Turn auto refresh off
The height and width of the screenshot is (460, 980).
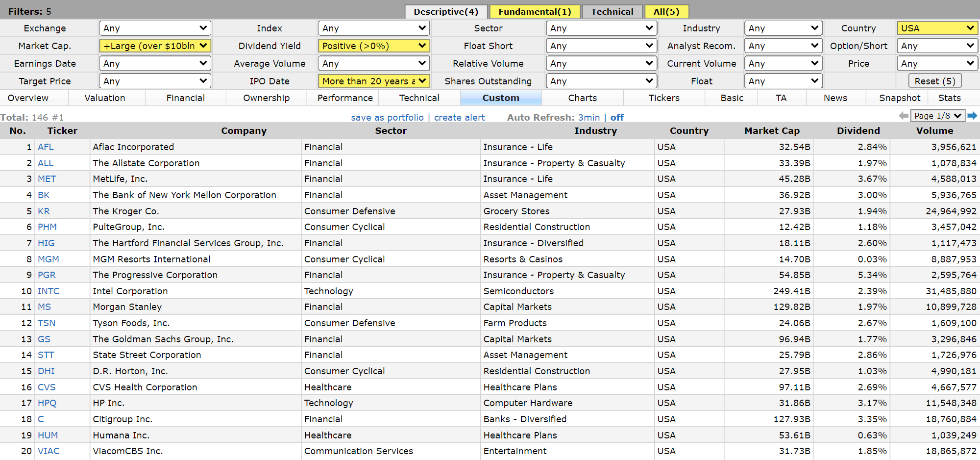617,117
